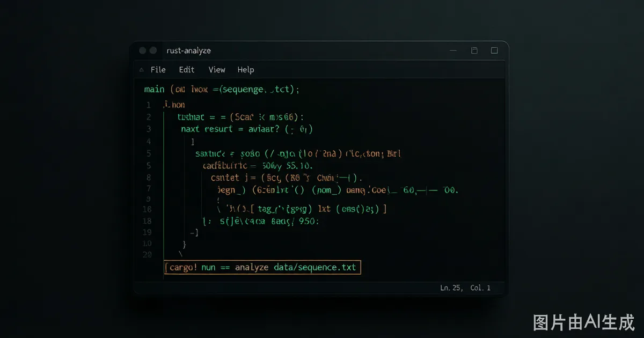Open the File menu
This screenshot has width=644, height=338.
[x=158, y=70]
